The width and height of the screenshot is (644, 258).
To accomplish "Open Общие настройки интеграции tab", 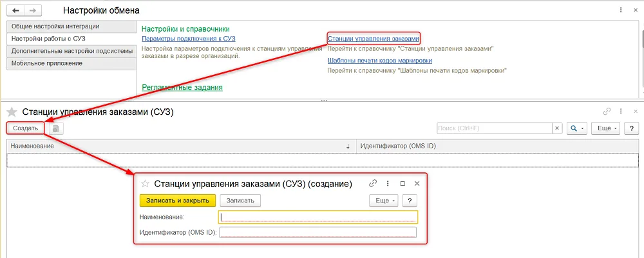I will coord(71,26).
